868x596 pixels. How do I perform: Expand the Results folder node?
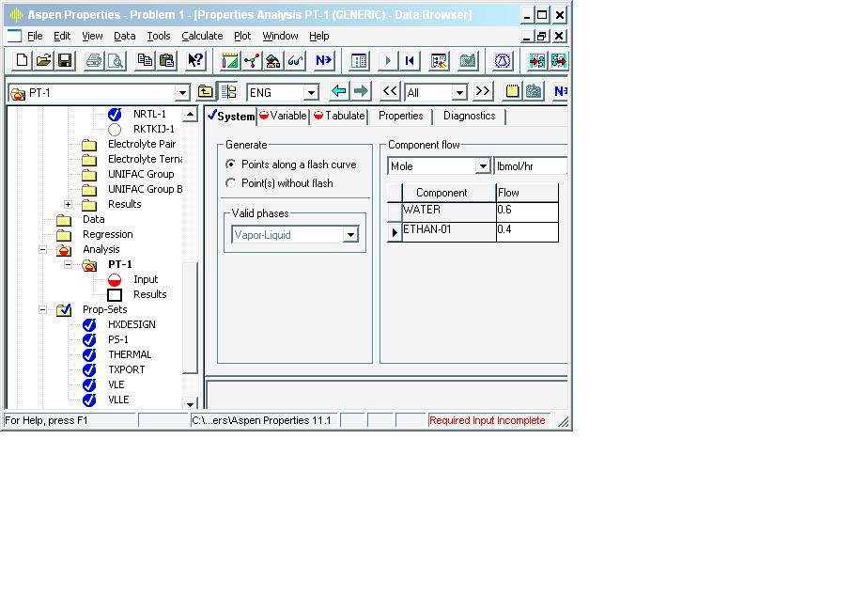pyautogui.click(x=68, y=204)
